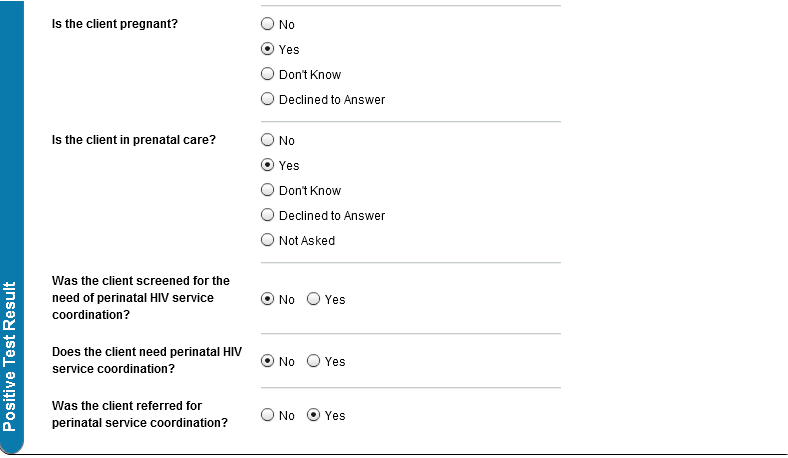This screenshot has height=458, width=788.
Task: Choose Don't Know for prenatal care
Action: [x=267, y=191]
